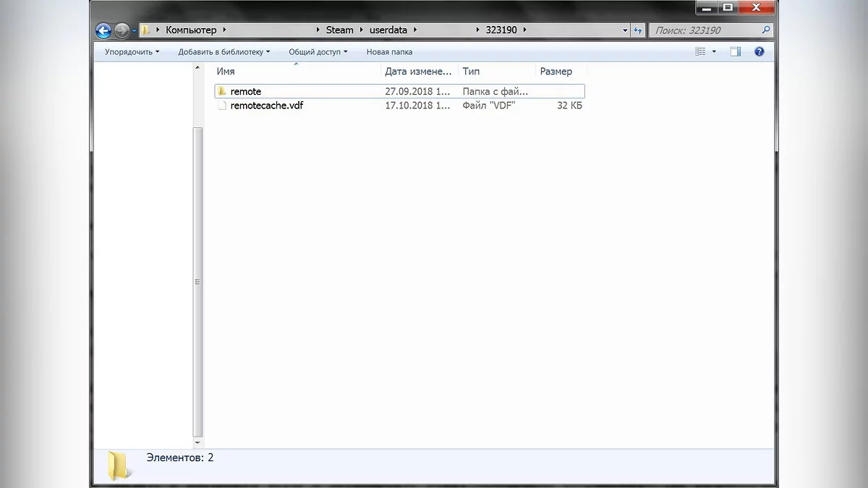Sort by the Дата изменения column header
This screenshot has width=868, height=488.
point(420,72)
